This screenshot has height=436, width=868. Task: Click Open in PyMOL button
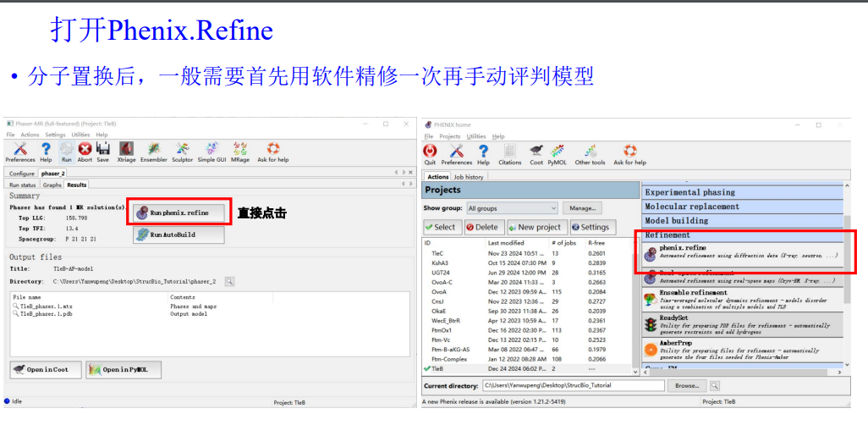pos(124,369)
